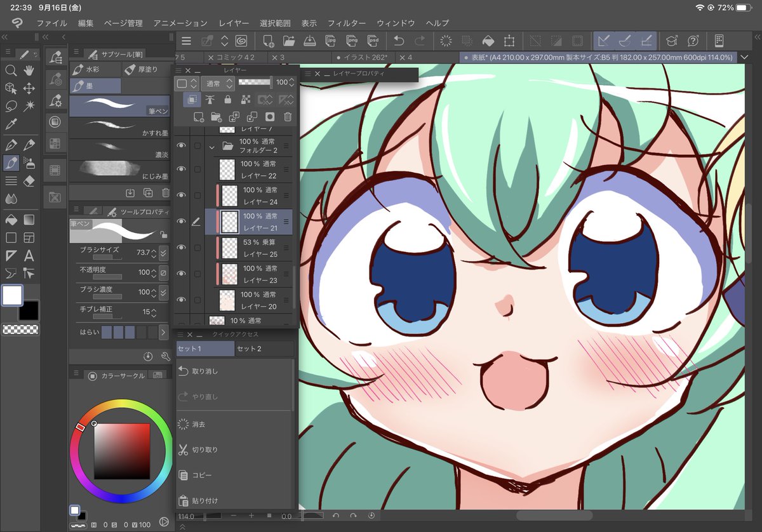This screenshot has height=532, width=762.
Task: Open the フィルター menu
Action: point(347,23)
